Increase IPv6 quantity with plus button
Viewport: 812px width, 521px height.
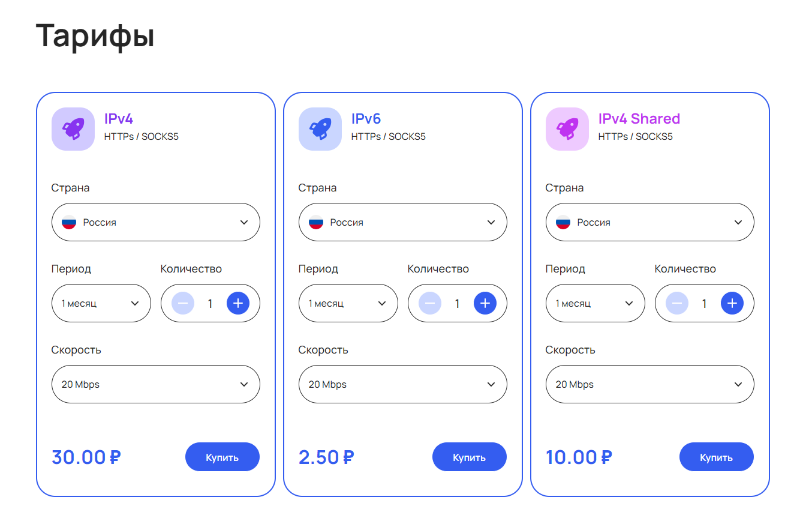[485, 303]
